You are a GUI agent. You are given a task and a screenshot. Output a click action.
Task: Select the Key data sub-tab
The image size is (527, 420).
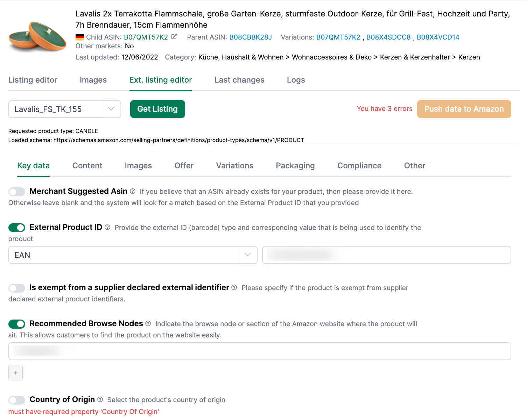[34, 166]
